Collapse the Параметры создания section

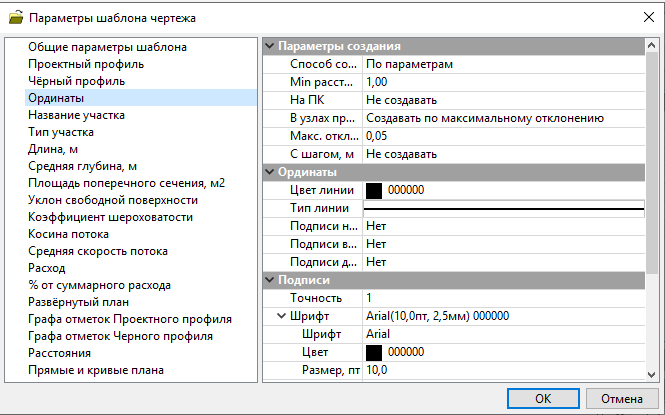269,46
